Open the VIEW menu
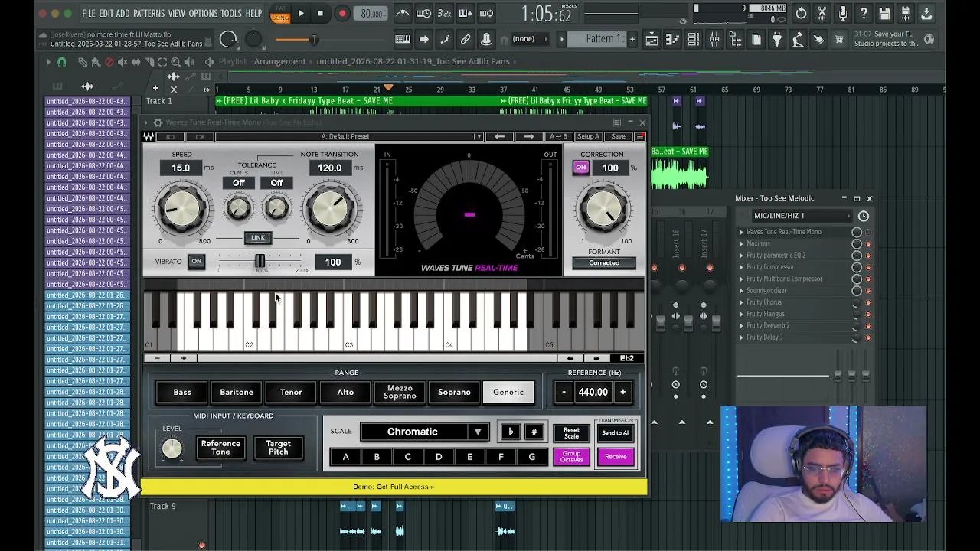Screen dimensions: 980x551 tap(177, 14)
